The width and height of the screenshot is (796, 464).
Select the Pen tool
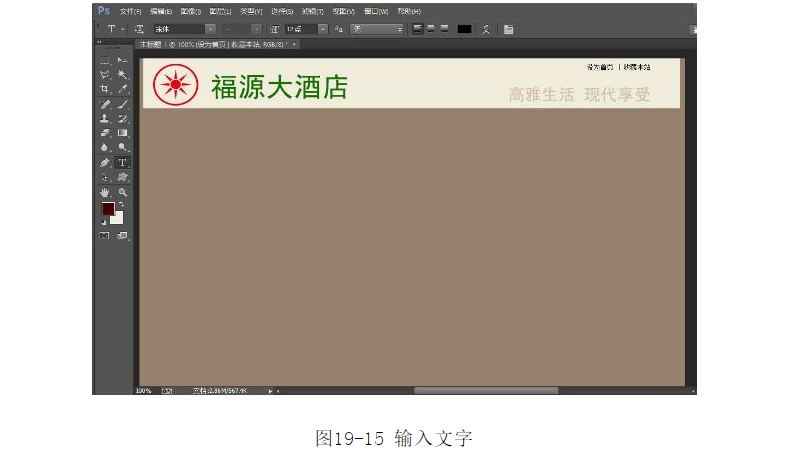click(105, 162)
